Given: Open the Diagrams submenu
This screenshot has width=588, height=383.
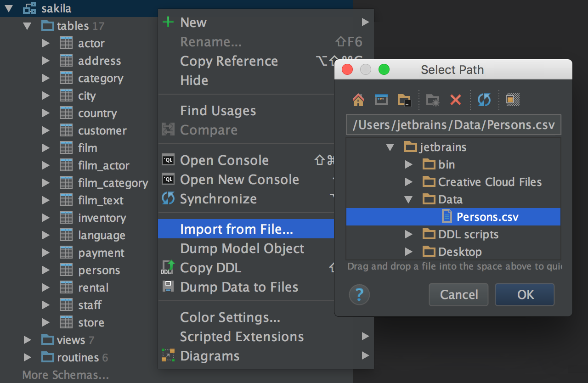Looking at the screenshot, I should point(209,356).
